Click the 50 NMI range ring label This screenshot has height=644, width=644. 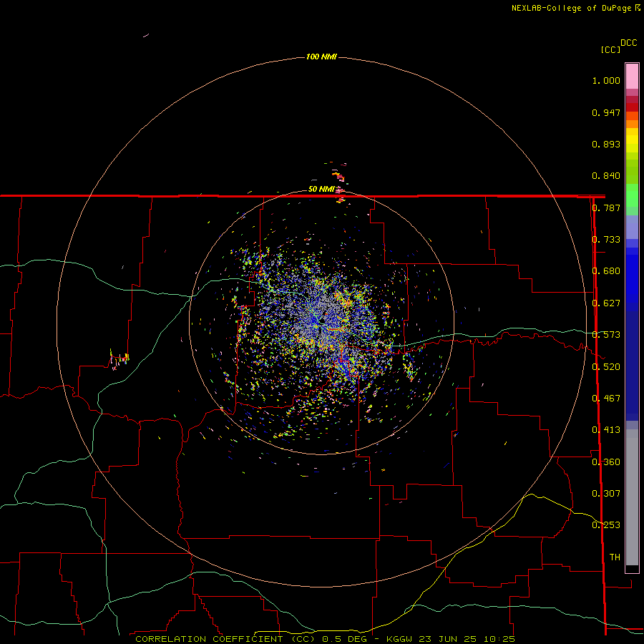tap(321, 189)
